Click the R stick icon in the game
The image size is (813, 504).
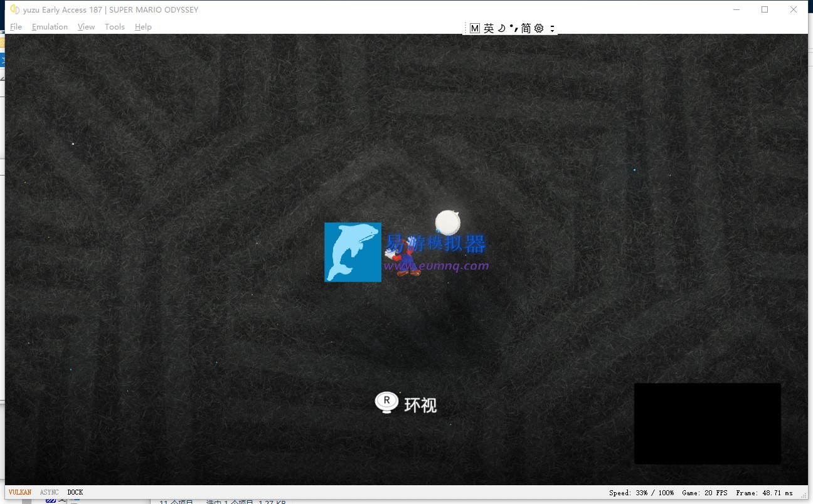click(x=386, y=402)
